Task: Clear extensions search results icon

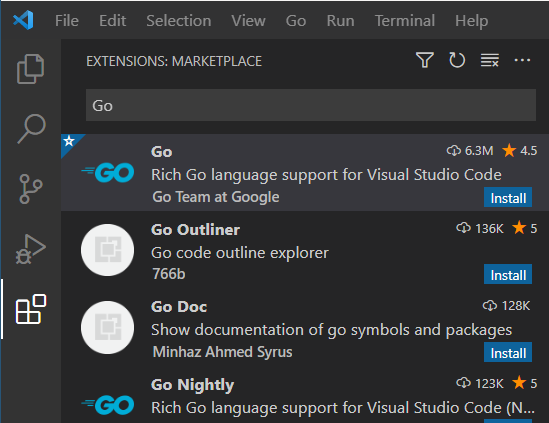Action: click(489, 60)
